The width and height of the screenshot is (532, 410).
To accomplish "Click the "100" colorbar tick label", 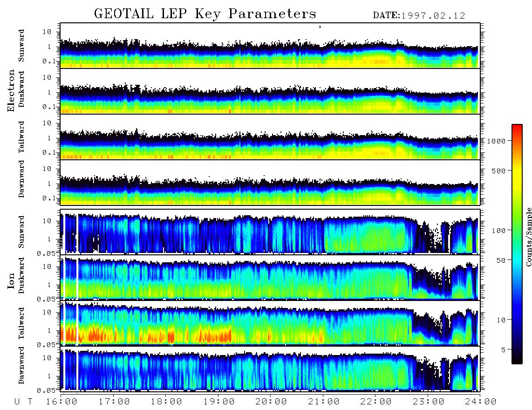I will (499, 231).
